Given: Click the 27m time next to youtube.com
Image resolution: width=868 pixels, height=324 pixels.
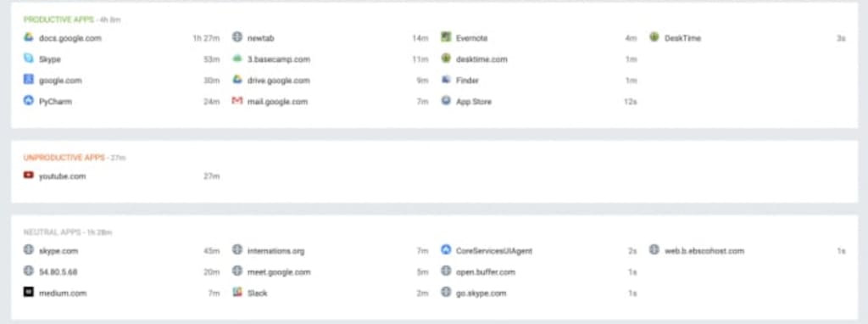Looking at the screenshot, I should 212,176.
